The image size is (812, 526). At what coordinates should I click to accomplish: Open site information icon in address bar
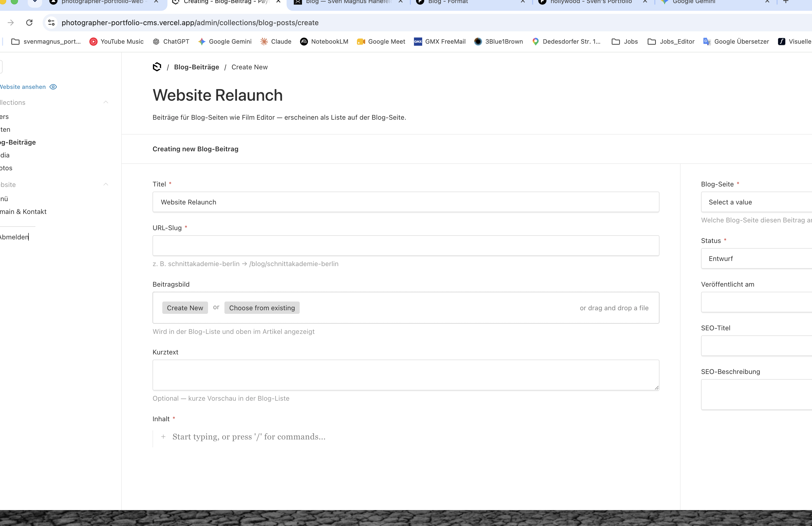(x=51, y=23)
